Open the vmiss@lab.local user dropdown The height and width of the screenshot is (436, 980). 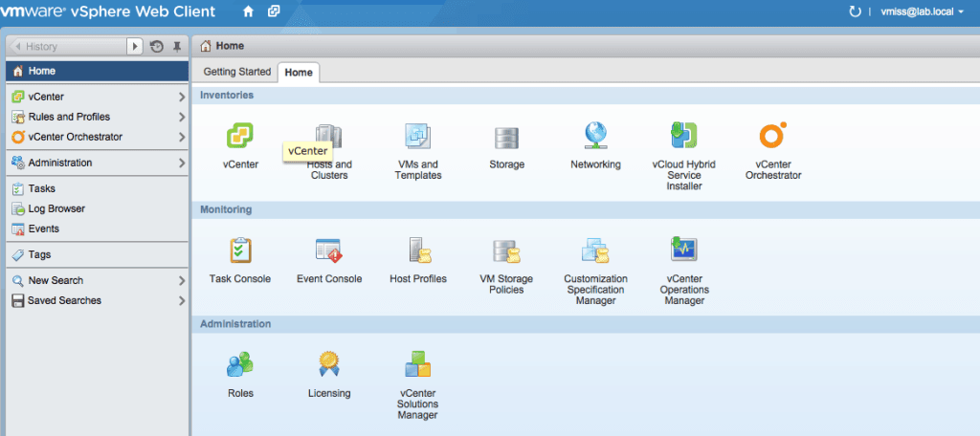tap(923, 11)
